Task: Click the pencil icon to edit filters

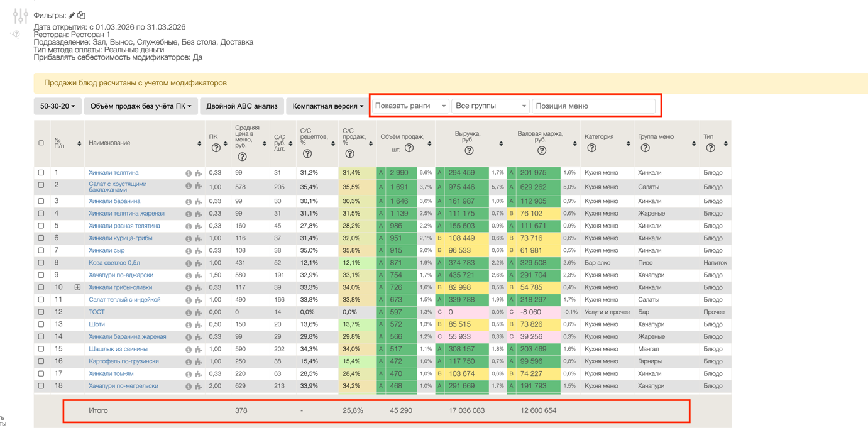Action: (x=72, y=15)
